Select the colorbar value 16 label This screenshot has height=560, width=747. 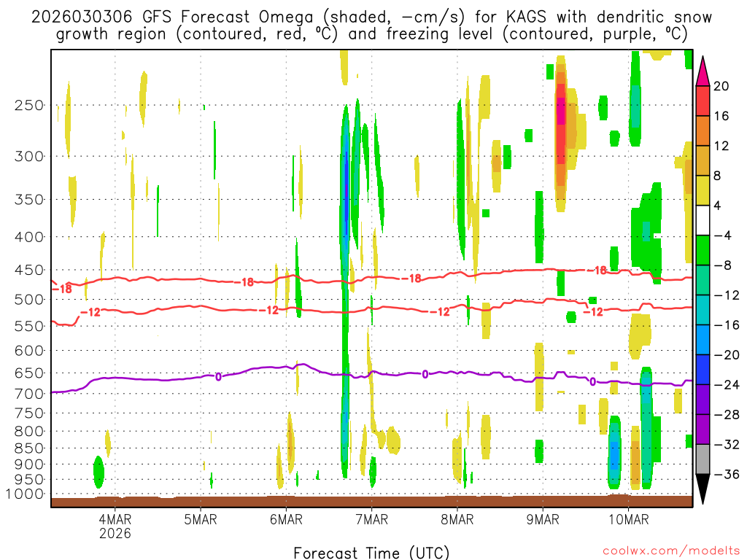pos(721,116)
